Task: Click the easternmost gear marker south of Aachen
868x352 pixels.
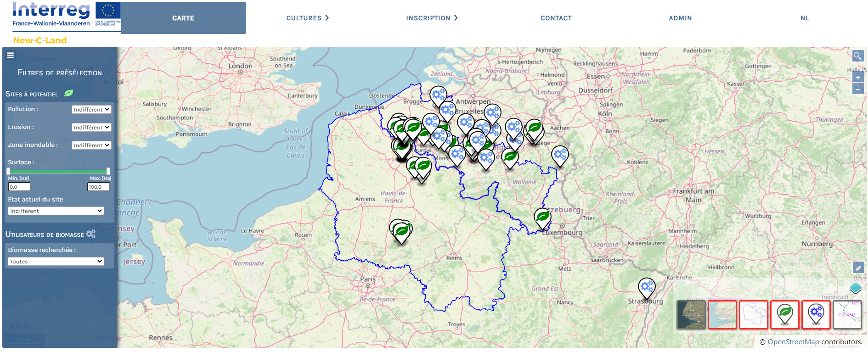Action: click(560, 156)
